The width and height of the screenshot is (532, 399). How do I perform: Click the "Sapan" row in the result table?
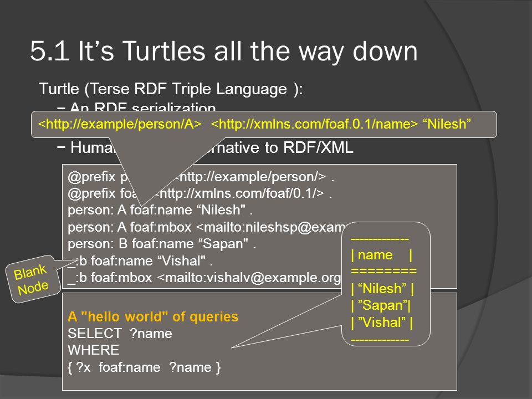[x=381, y=305]
